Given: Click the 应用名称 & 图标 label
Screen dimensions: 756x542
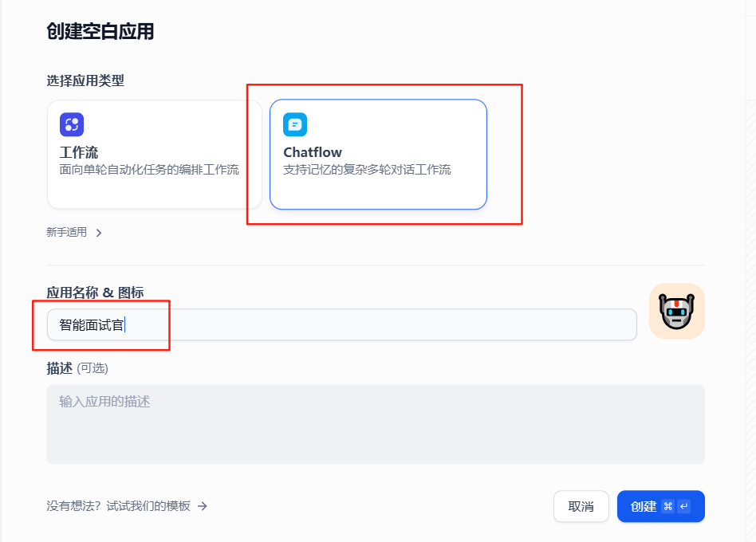Looking at the screenshot, I should pos(95,293).
